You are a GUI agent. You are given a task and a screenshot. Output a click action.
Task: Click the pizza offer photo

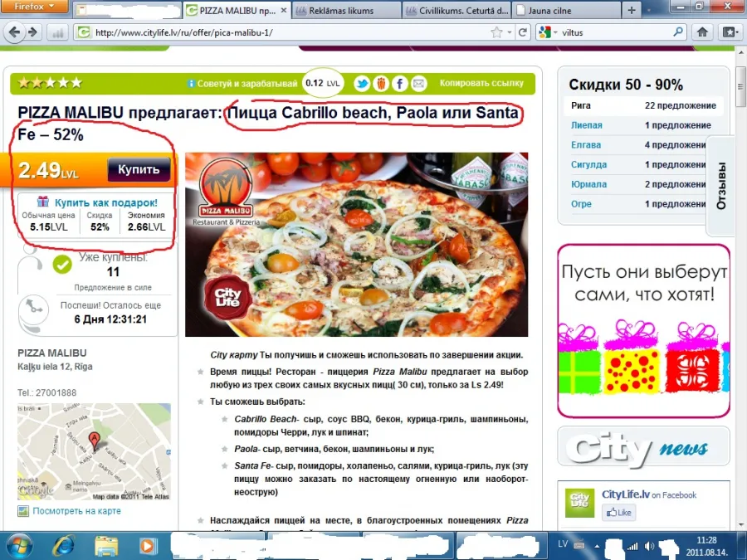coord(356,244)
